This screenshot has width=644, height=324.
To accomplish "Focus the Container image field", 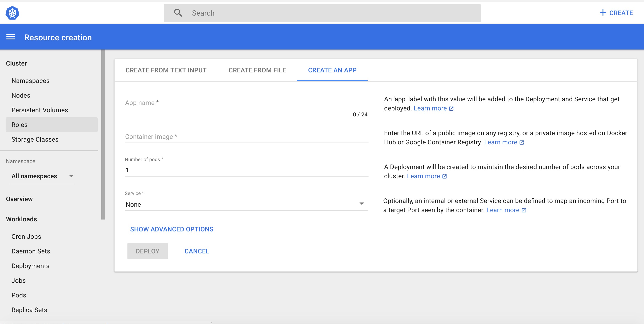I will click(x=246, y=137).
